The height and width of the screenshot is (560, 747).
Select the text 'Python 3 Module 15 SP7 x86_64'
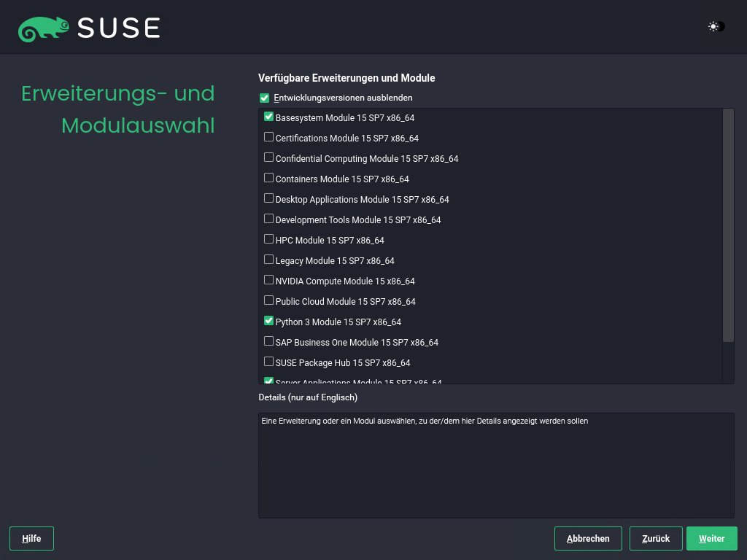(338, 323)
